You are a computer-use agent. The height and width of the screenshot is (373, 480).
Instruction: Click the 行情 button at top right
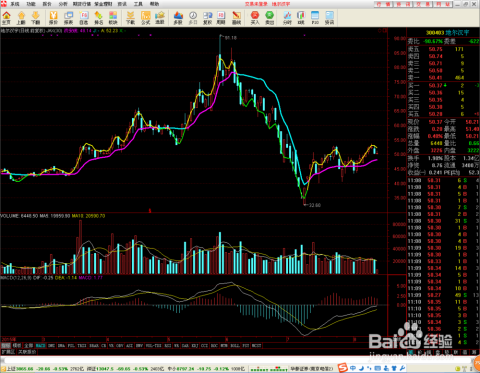383,4
